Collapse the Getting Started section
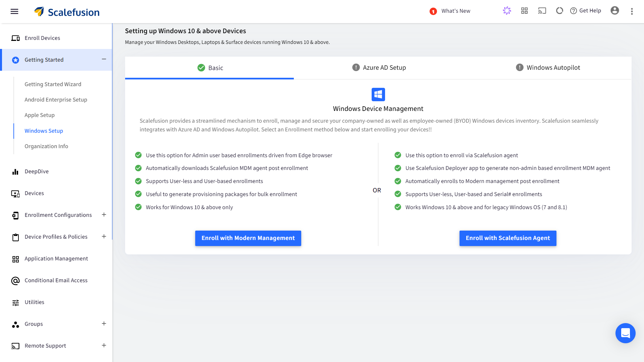 tap(104, 59)
